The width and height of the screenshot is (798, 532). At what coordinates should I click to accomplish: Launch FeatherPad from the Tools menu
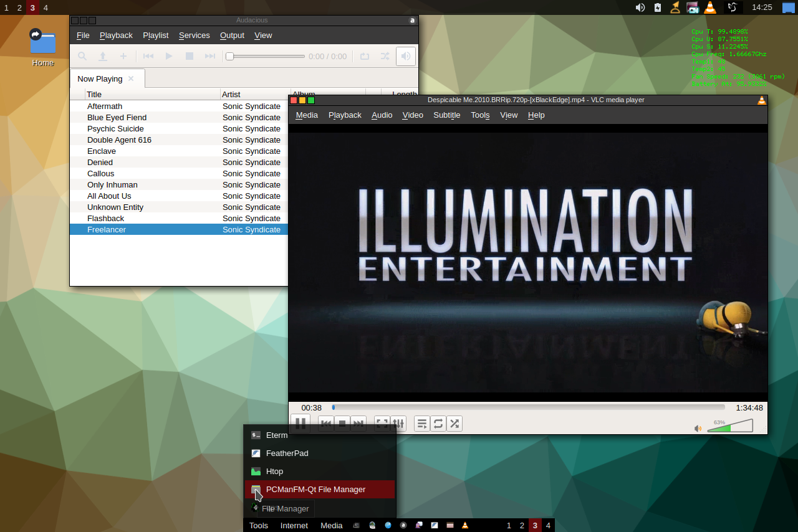320,454
